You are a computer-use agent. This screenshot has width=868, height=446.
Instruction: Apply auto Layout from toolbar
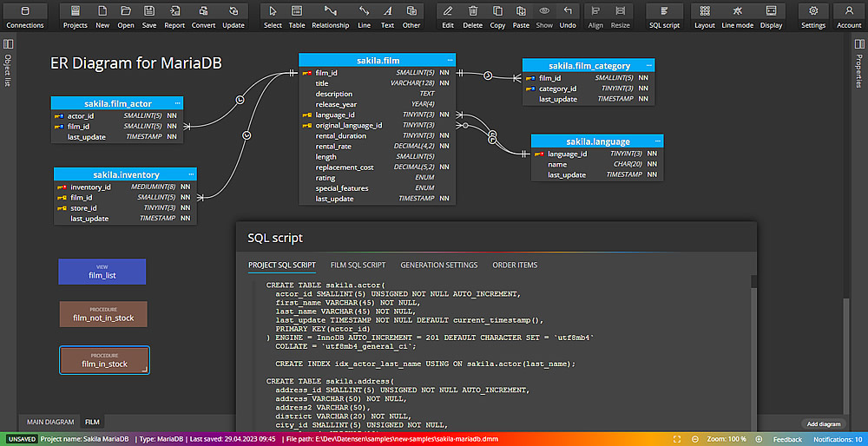pos(705,16)
